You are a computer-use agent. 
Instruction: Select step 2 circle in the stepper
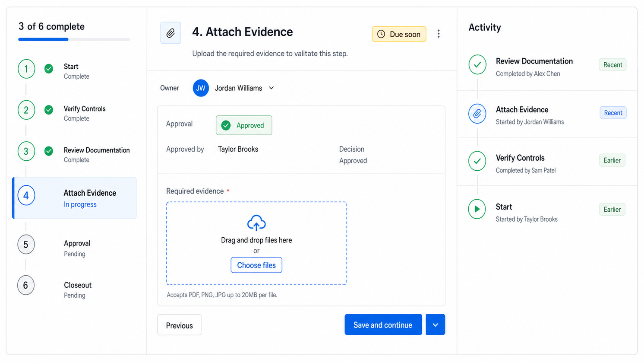[x=26, y=110]
